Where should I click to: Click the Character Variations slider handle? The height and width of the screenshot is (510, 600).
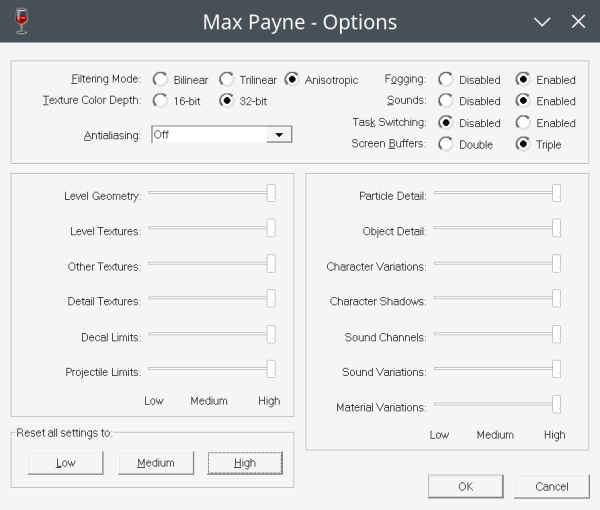pyautogui.click(x=556, y=264)
